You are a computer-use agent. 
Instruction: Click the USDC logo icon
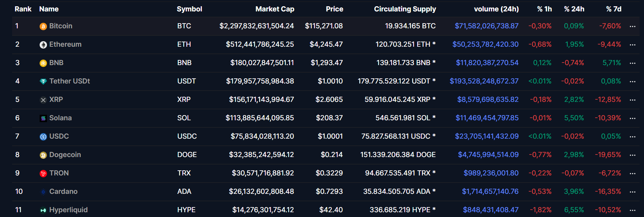43,137
